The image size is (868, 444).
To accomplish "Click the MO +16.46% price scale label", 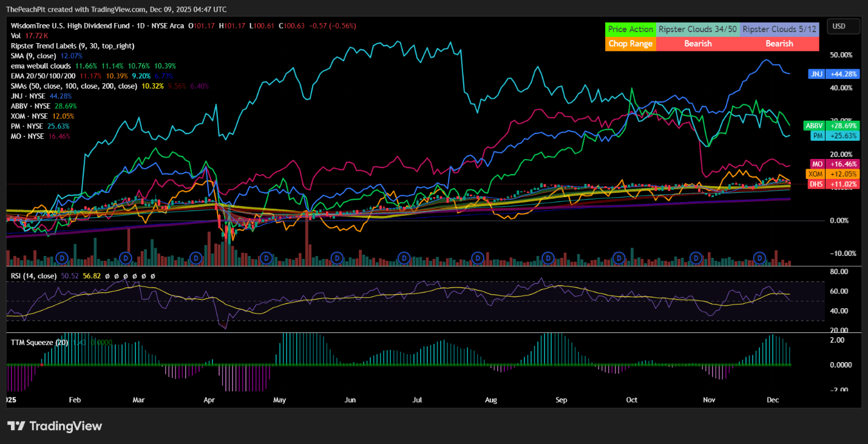I will 833,164.
